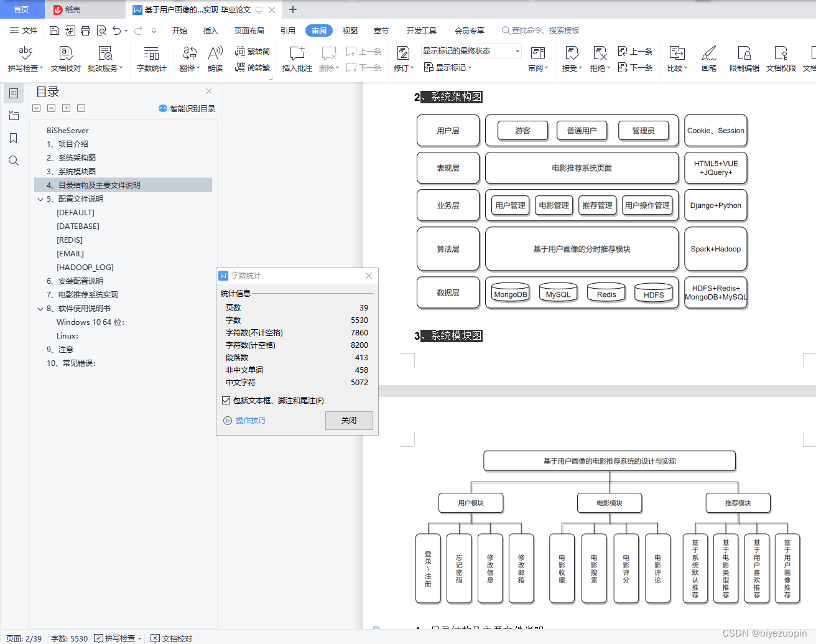The height and width of the screenshot is (644, 816).
Task: Open the bookmark sidebar icon
Action: [14, 138]
